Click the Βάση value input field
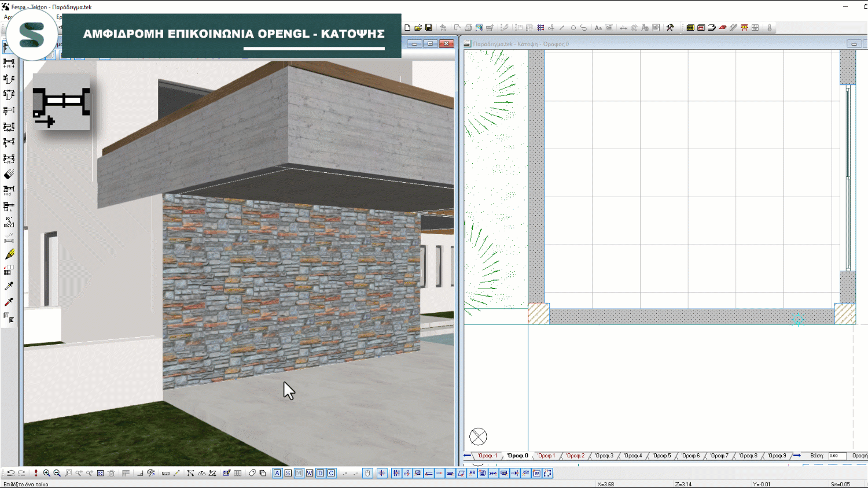Screen dimensions: 868x488 (x=837, y=456)
